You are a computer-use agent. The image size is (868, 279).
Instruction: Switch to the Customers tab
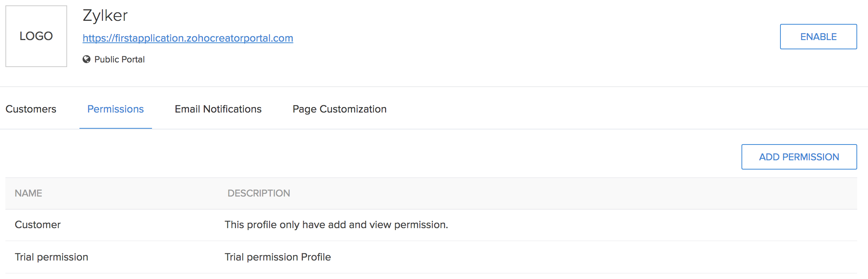click(31, 109)
